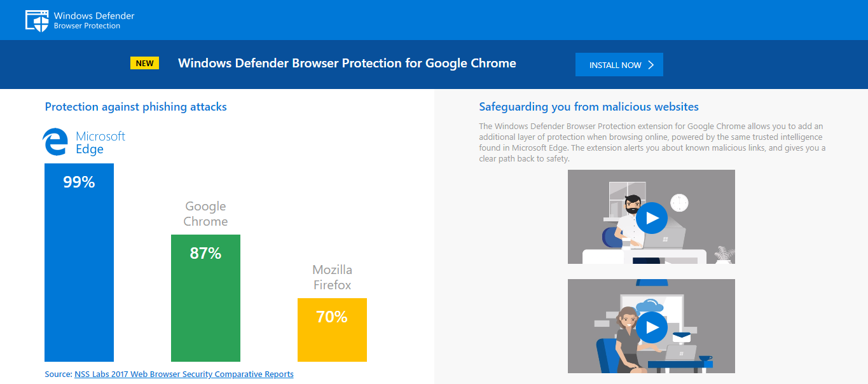Click the Google Chrome bar label
The image size is (868, 384).
click(205, 214)
